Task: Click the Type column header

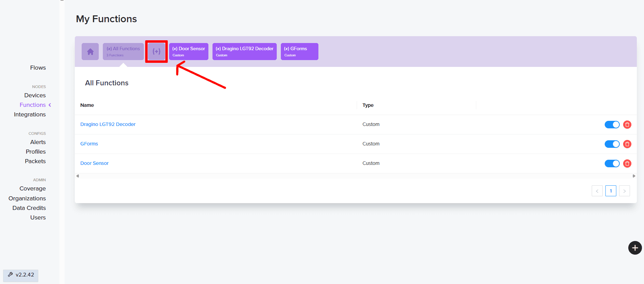Action: (x=368, y=105)
